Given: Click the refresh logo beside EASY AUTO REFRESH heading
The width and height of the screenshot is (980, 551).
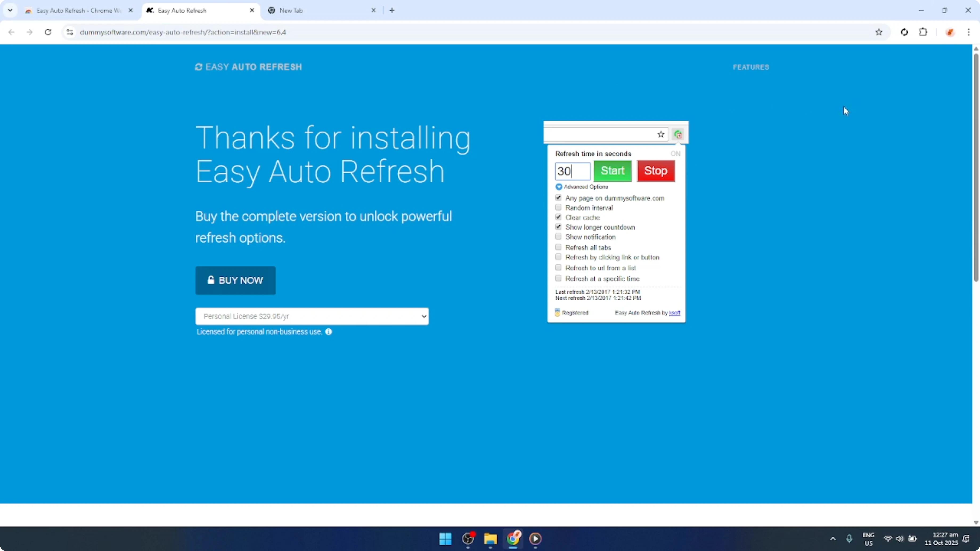Looking at the screenshot, I should (x=199, y=67).
